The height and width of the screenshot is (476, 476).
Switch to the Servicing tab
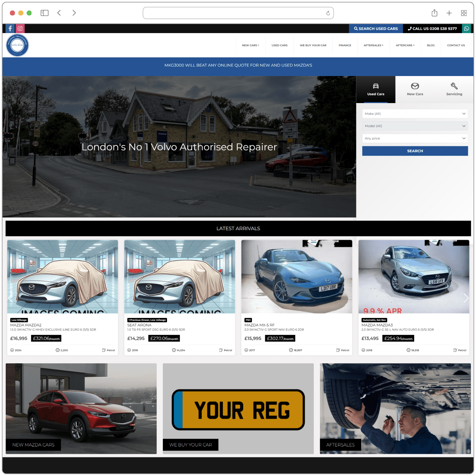(x=454, y=90)
